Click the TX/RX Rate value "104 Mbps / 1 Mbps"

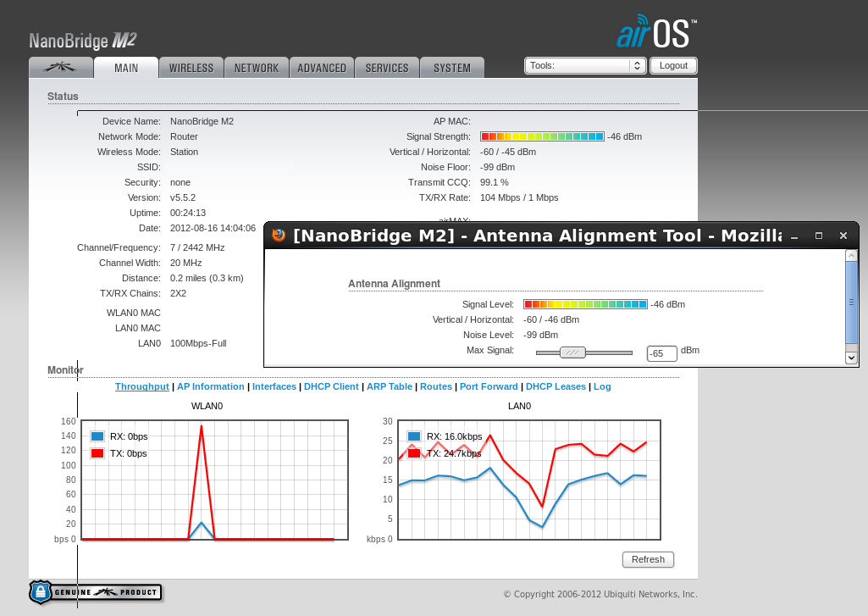coord(519,197)
